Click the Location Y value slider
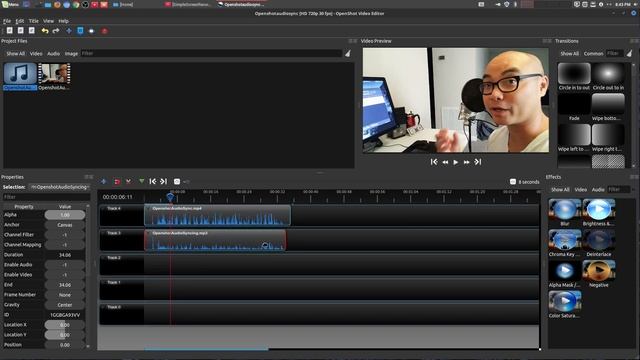Screen dimensions: 640x360 pyautogui.click(x=65, y=335)
